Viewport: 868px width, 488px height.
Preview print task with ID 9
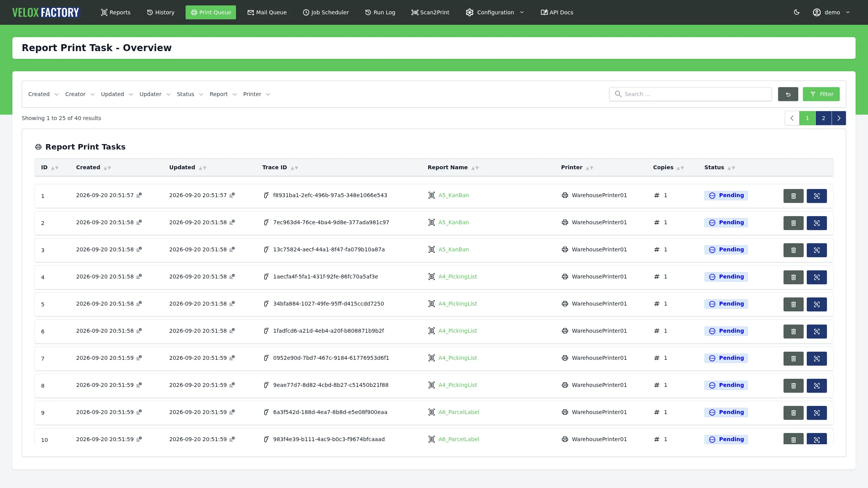(816, 413)
